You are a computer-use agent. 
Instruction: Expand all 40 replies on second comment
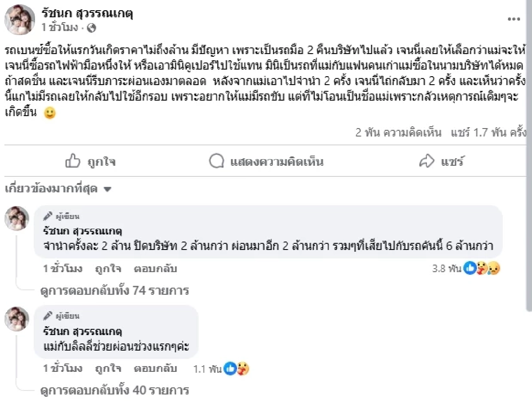(x=114, y=390)
